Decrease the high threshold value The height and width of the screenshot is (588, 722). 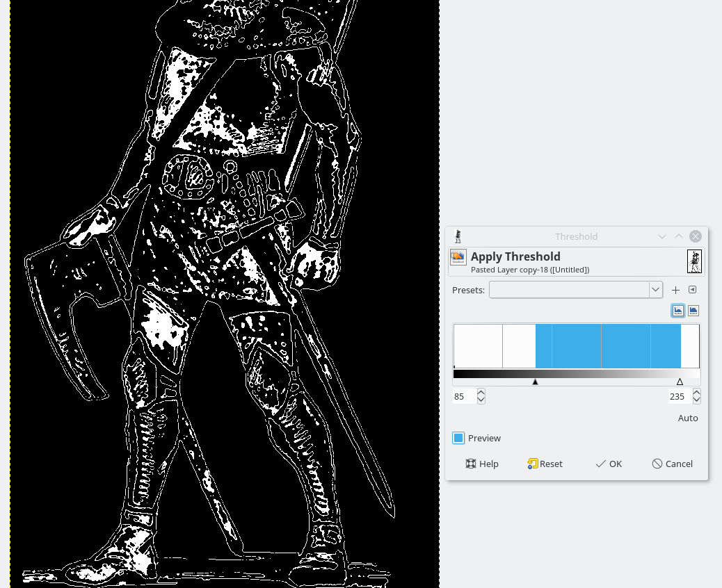click(697, 400)
